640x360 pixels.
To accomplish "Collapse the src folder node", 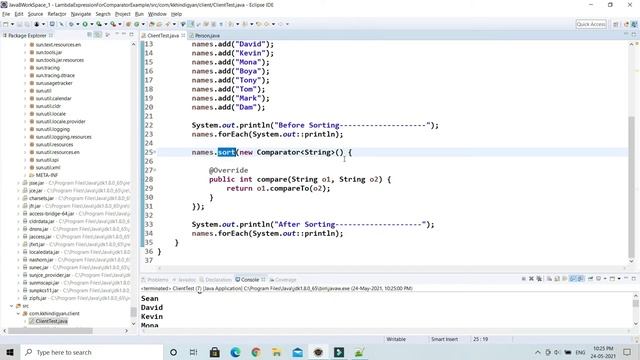I will click(11, 306).
